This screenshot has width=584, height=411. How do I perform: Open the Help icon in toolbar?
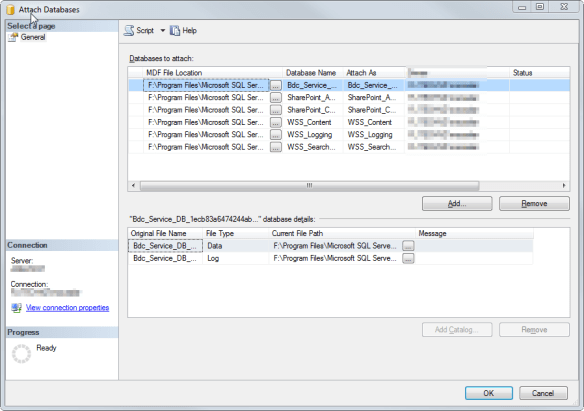[175, 31]
